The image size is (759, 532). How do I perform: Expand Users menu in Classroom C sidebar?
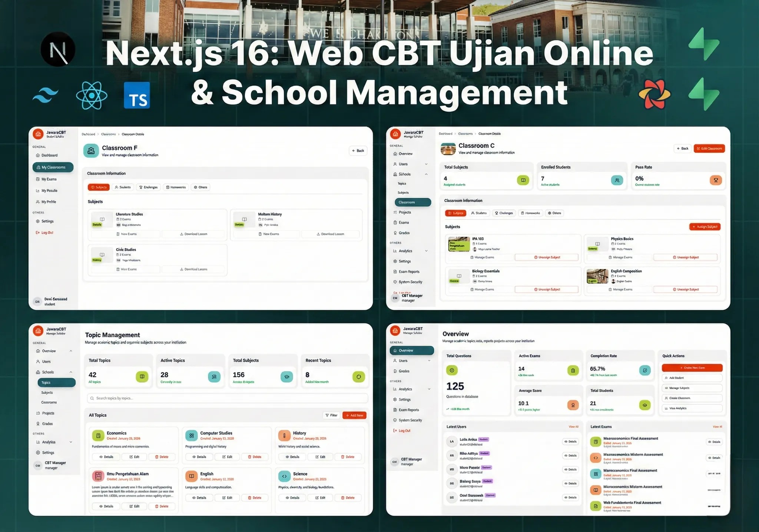point(426,164)
